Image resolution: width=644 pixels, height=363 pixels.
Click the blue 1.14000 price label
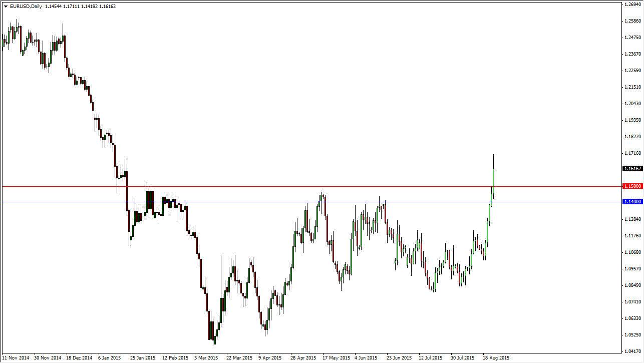(x=632, y=201)
